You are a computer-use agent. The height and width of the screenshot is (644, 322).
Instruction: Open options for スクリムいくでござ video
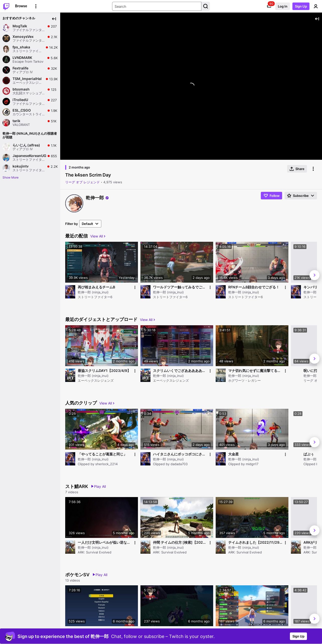[x=210, y=371]
